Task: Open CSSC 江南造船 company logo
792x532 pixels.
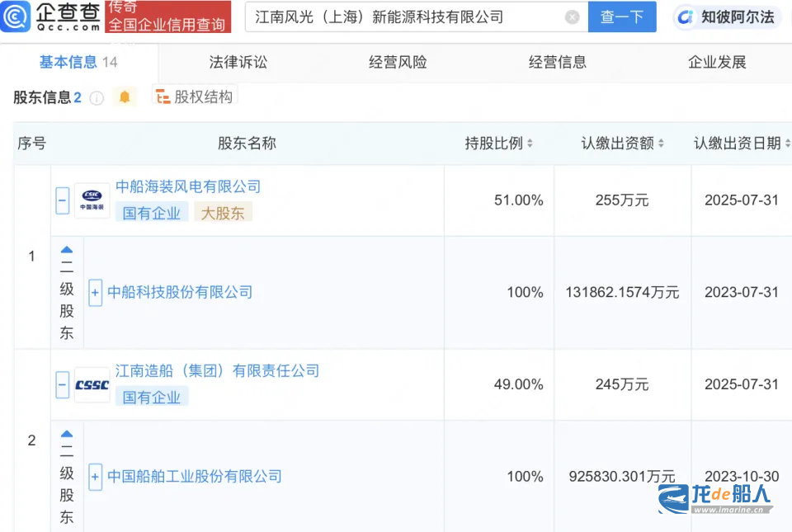Action: tap(92, 384)
